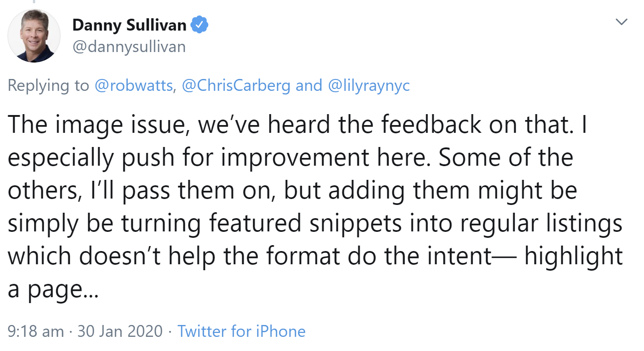Screen dimensions: 644x351
Task: Click the 30 Jan 2020 date
Action: (x=120, y=331)
